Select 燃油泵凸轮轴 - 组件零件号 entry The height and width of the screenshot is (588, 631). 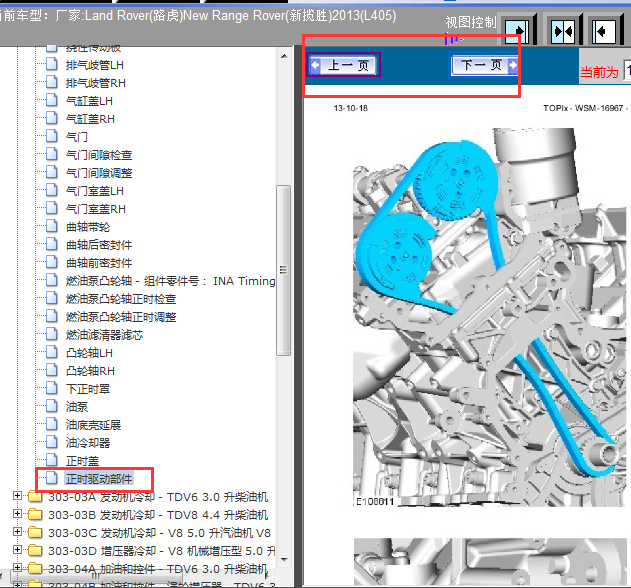click(171, 281)
